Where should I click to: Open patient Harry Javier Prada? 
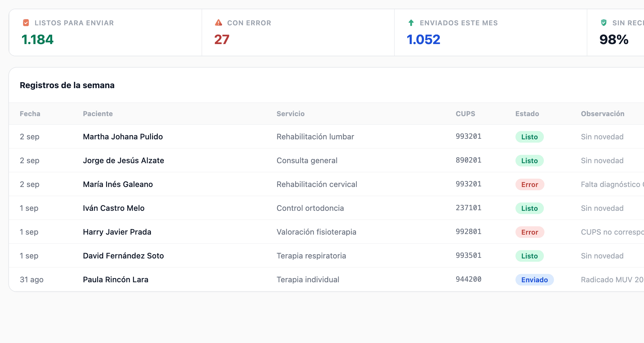coord(117,232)
